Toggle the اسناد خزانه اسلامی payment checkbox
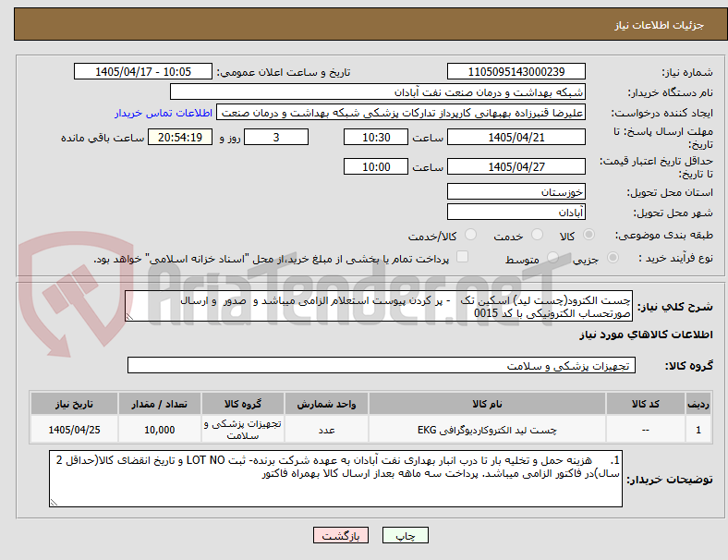The width and height of the screenshot is (728, 560). 463,257
